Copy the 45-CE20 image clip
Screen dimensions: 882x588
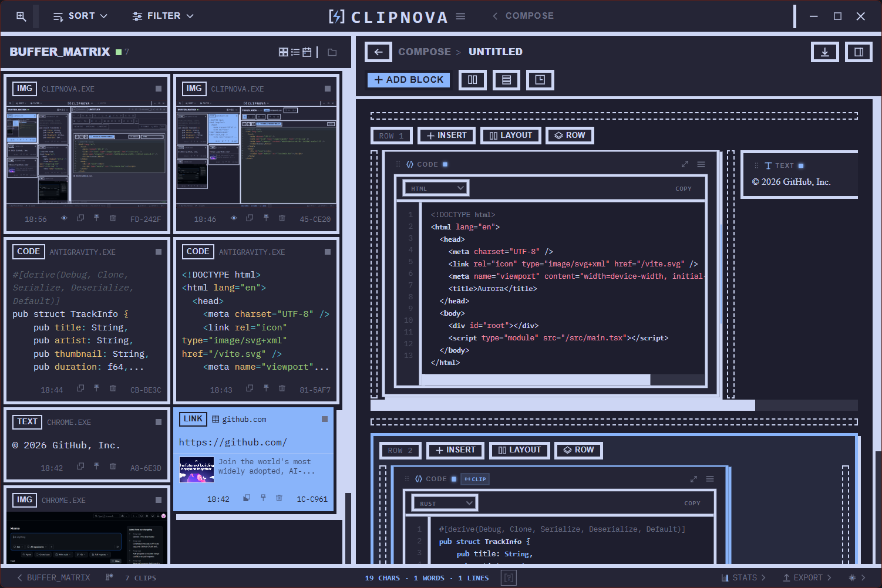tap(250, 218)
